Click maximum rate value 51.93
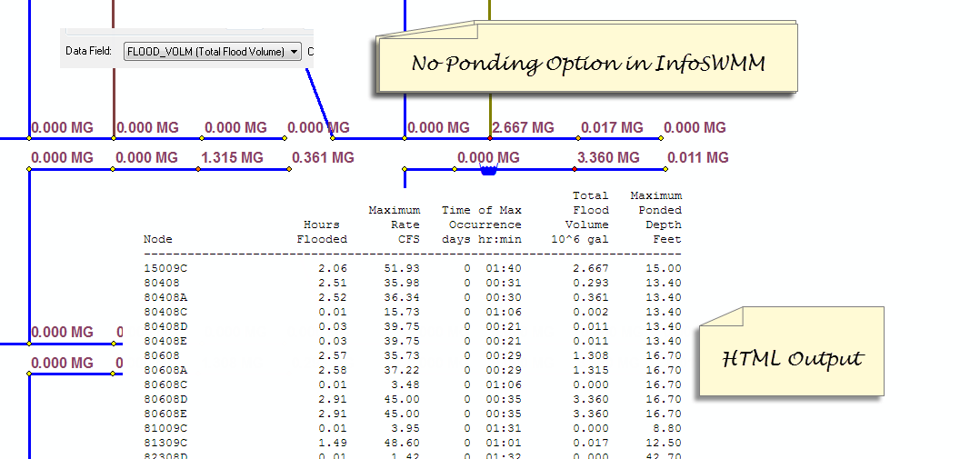The width and height of the screenshot is (980, 459). 401,268
